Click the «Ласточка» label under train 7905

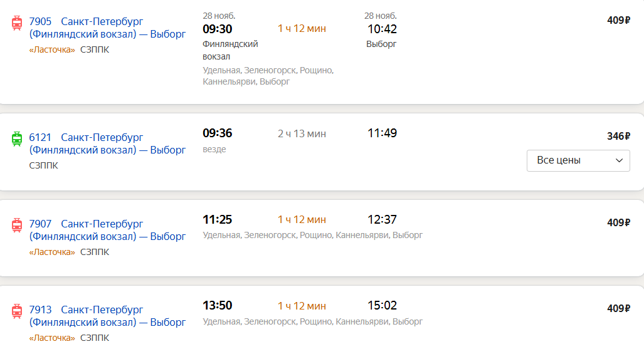52,49
